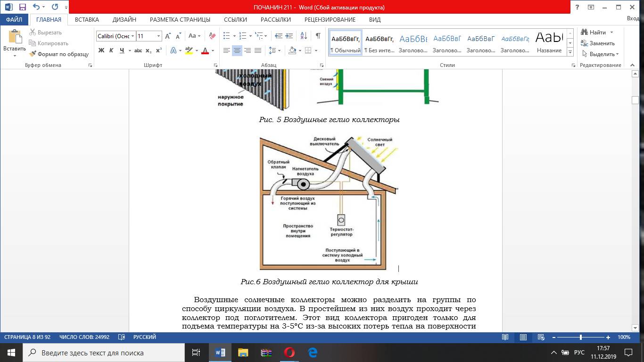Viewport: 644px width, 362px height.
Task: Open the ФАЙЛ tab
Action: (14, 20)
